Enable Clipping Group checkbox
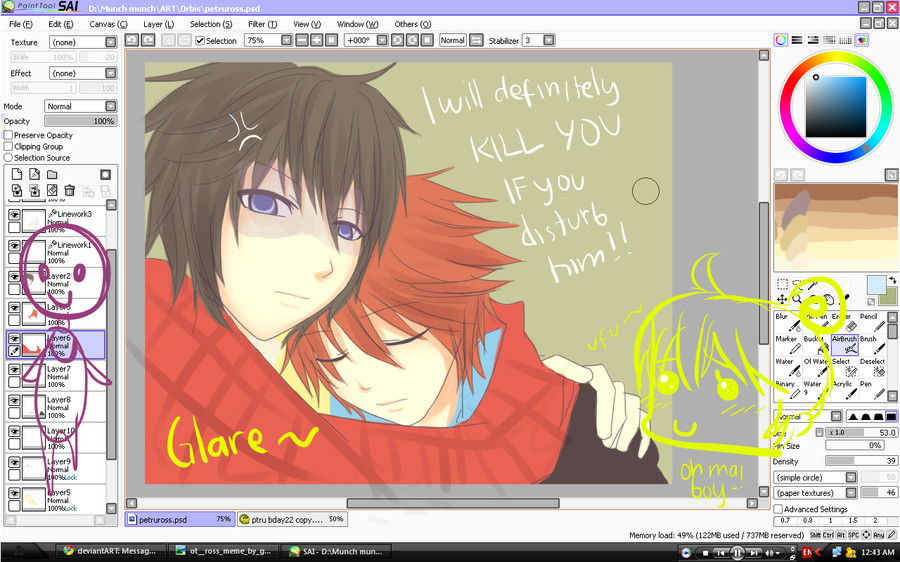The width and height of the screenshot is (900, 562). [8, 146]
